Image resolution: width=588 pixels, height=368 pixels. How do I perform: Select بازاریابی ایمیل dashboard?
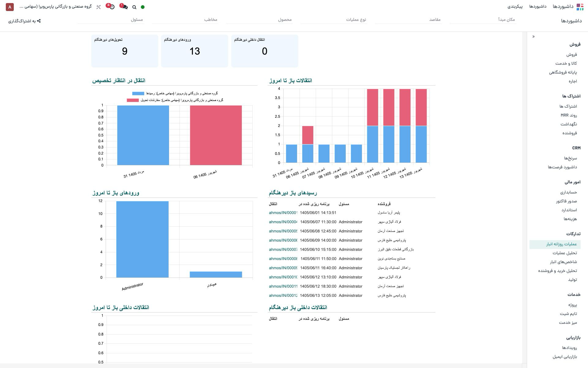point(565,357)
